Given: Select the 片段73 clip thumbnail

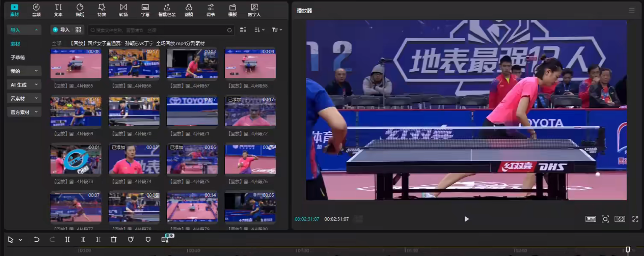Looking at the screenshot, I should (x=76, y=159).
